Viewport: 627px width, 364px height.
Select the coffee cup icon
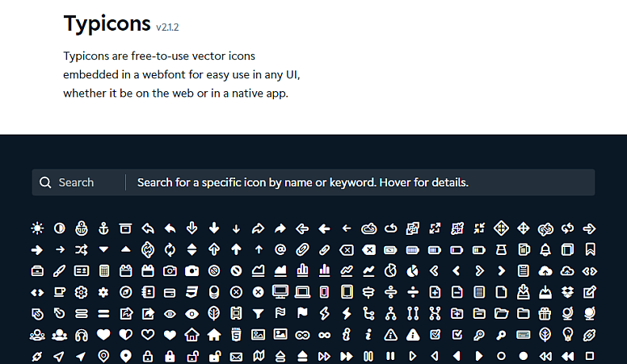click(59, 292)
